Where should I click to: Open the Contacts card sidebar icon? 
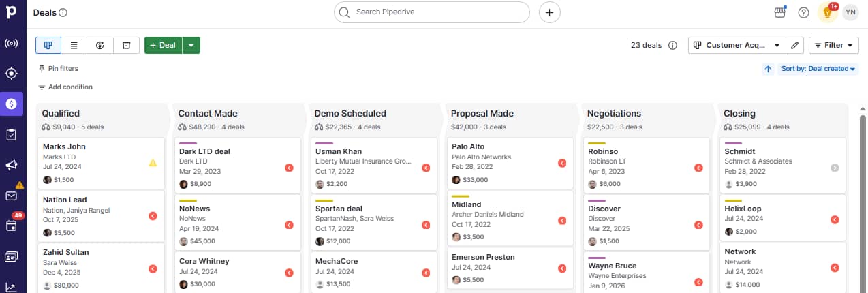coord(12,256)
